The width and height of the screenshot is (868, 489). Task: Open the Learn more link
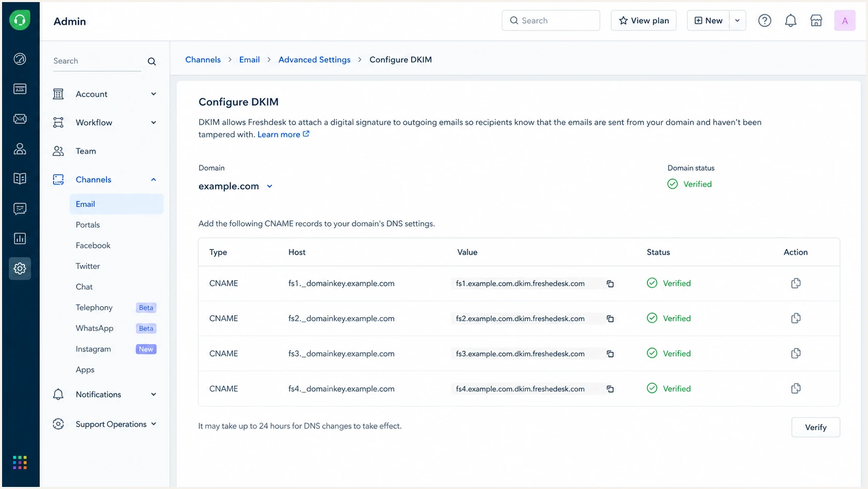(279, 134)
